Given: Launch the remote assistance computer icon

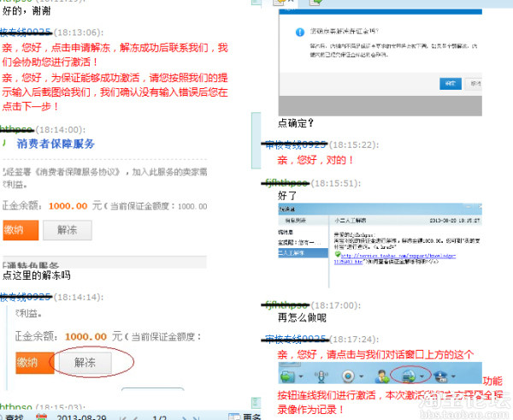Looking at the screenshot, I should click(x=409, y=376).
